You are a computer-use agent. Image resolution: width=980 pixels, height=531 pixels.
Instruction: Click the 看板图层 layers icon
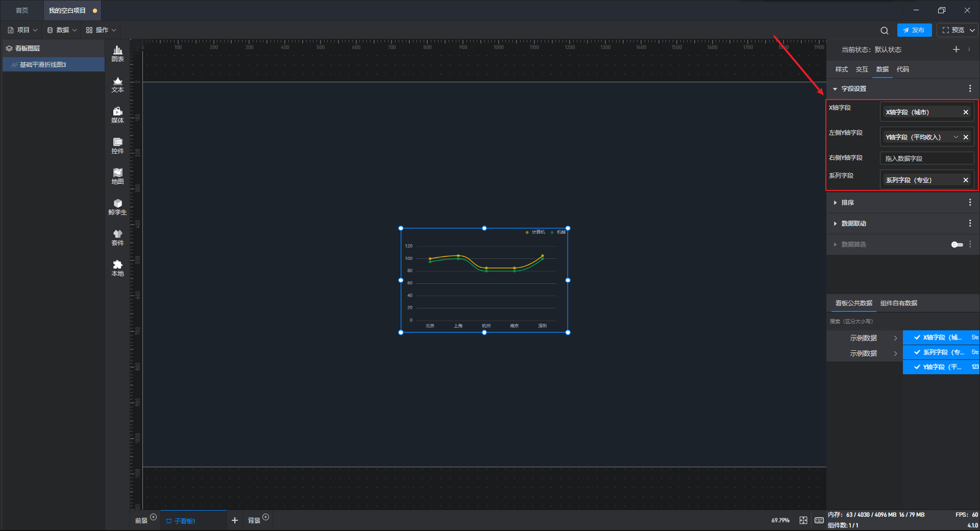pyautogui.click(x=9, y=49)
